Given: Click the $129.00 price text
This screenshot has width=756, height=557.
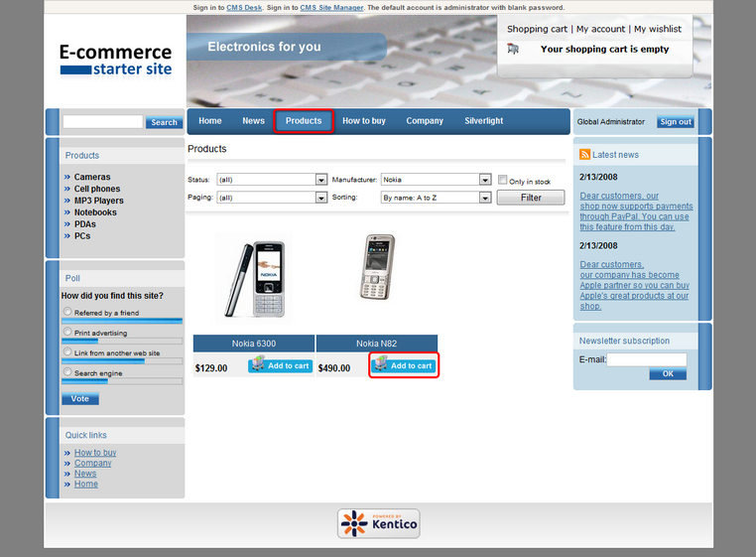Looking at the screenshot, I should pyautogui.click(x=211, y=368).
